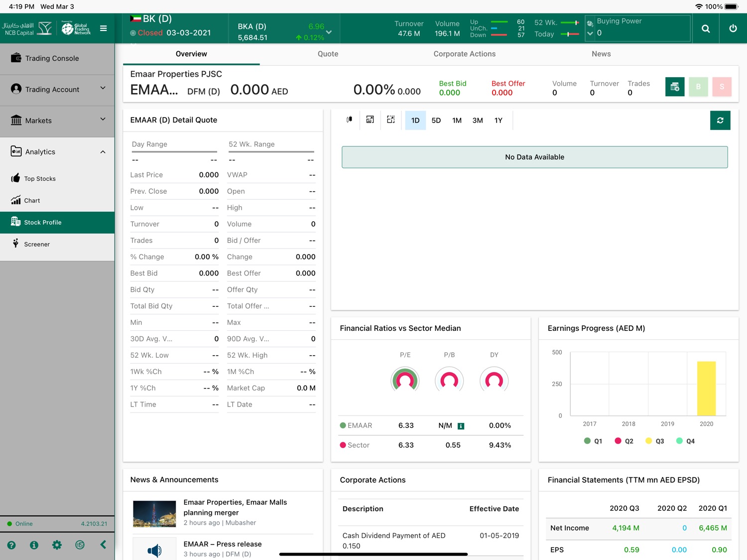Select the 1M chart period

coord(457,120)
